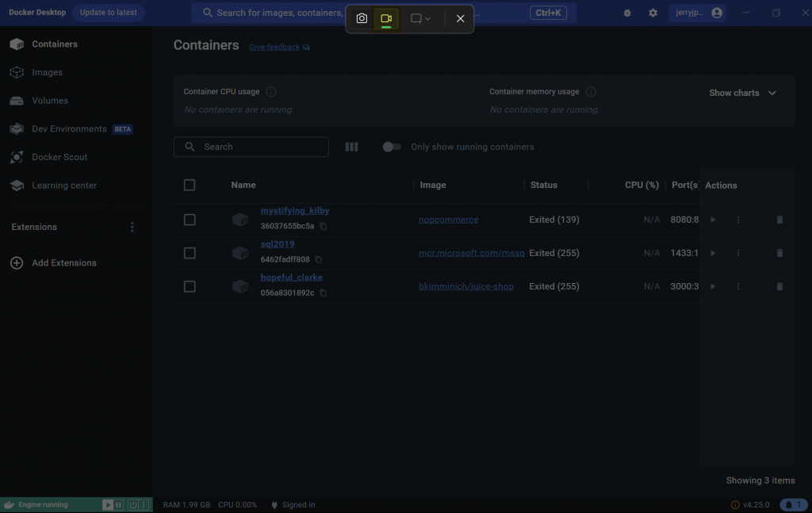Click the Signed in status
This screenshot has width=812, height=513.
(x=293, y=505)
